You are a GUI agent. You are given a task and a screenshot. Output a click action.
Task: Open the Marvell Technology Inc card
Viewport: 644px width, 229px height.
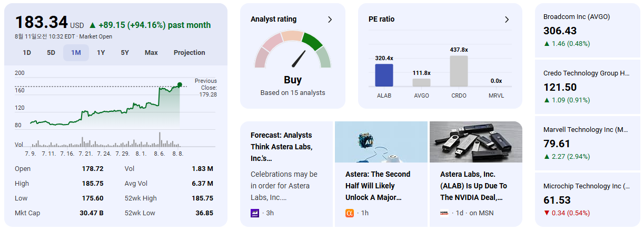(588, 144)
